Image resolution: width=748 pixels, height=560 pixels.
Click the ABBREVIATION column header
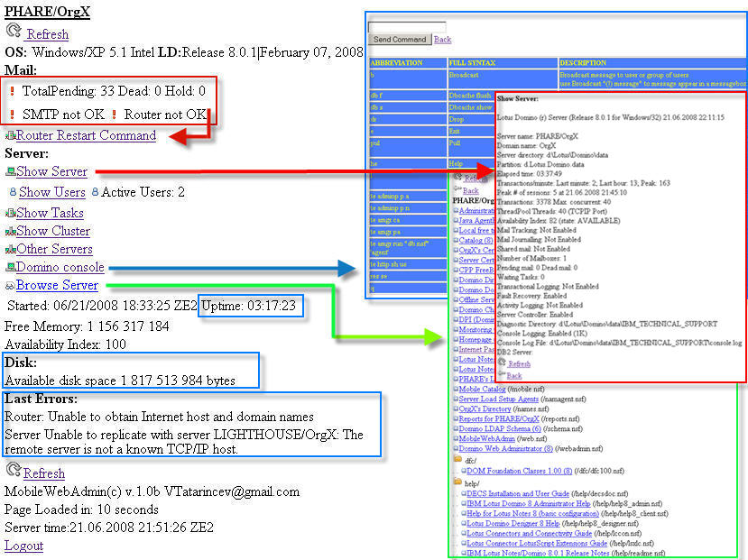408,63
